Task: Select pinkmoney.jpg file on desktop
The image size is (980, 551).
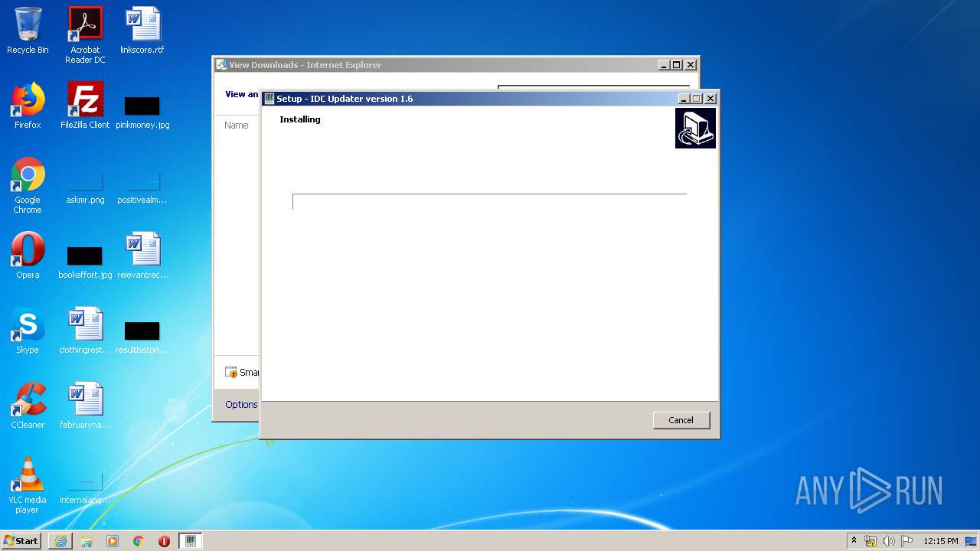Action: (142, 112)
